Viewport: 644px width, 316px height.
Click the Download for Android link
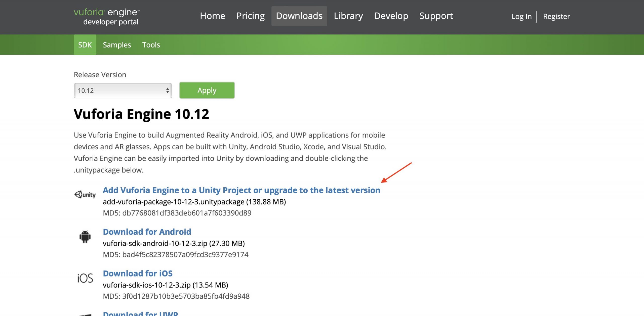coord(147,232)
